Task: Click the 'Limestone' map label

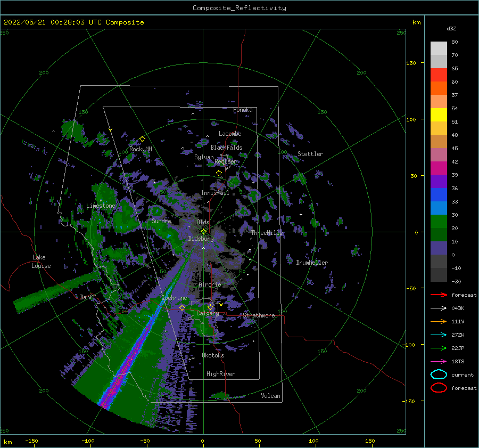Action: pos(101,206)
